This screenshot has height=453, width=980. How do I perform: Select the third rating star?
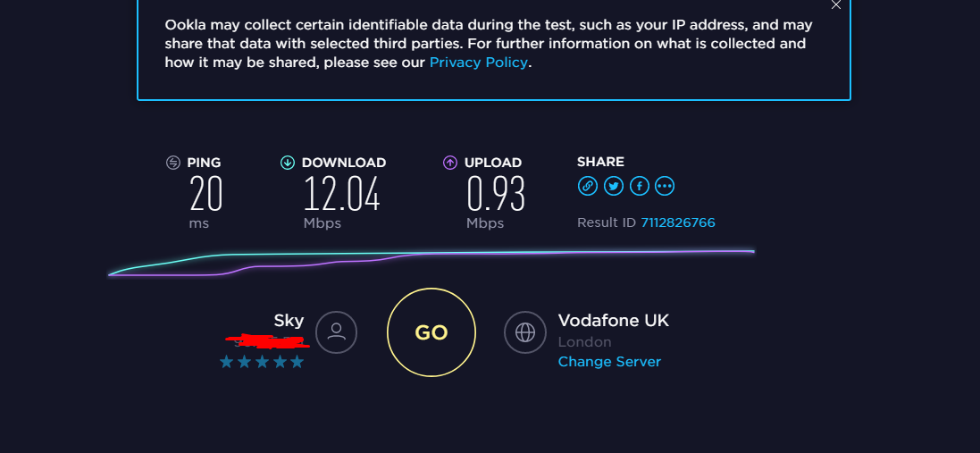pyautogui.click(x=262, y=362)
